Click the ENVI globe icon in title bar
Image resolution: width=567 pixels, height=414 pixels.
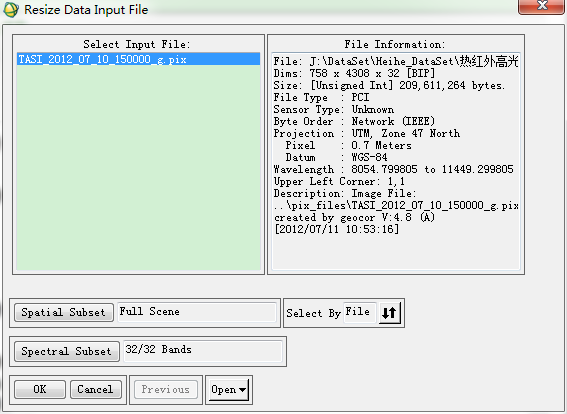click(x=11, y=9)
